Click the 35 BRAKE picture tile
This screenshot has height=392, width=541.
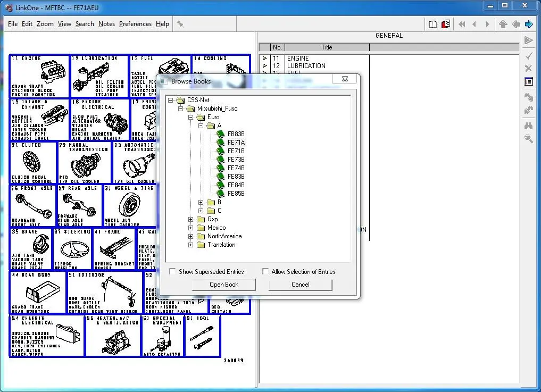[31, 249]
